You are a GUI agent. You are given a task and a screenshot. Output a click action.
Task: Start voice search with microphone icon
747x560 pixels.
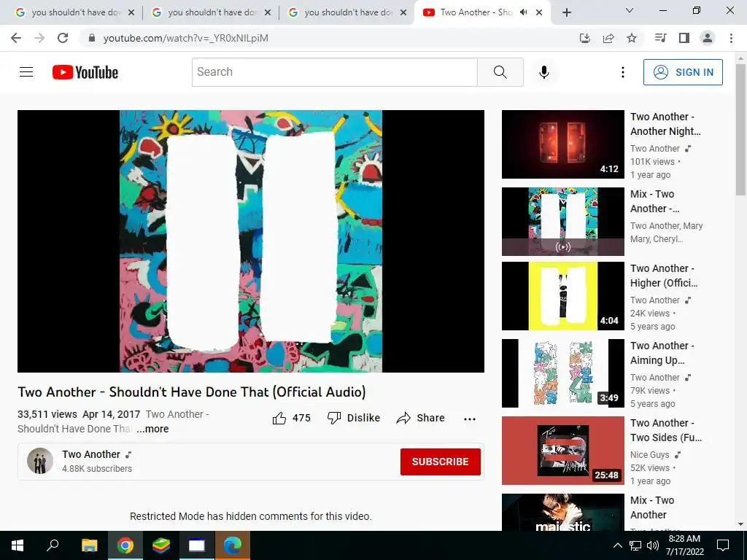pyautogui.click(x=544, y=72)
